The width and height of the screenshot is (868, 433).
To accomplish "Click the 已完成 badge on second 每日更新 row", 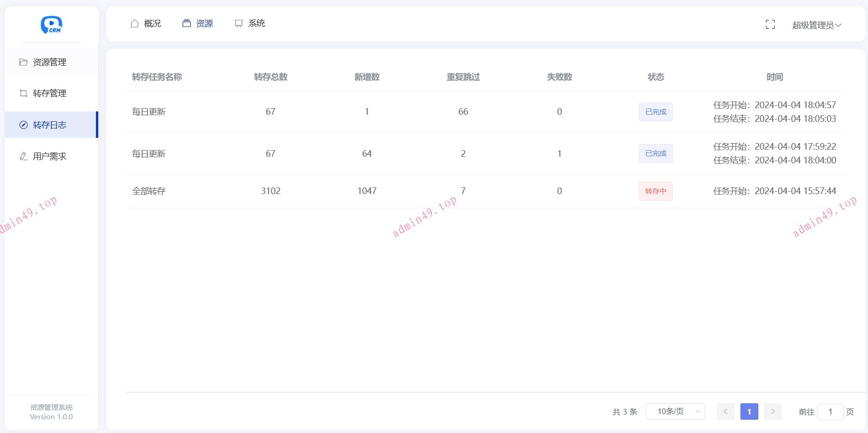I will 655,153.
